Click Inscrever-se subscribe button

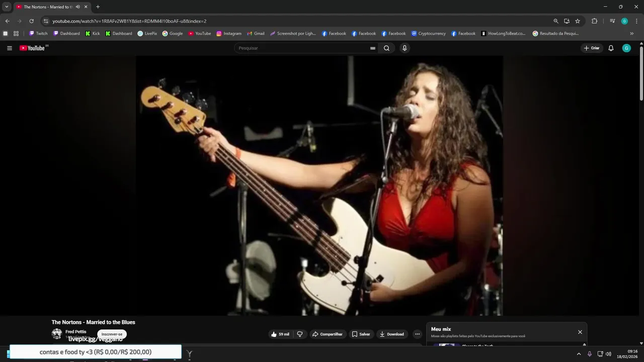(x=112, y=334)
